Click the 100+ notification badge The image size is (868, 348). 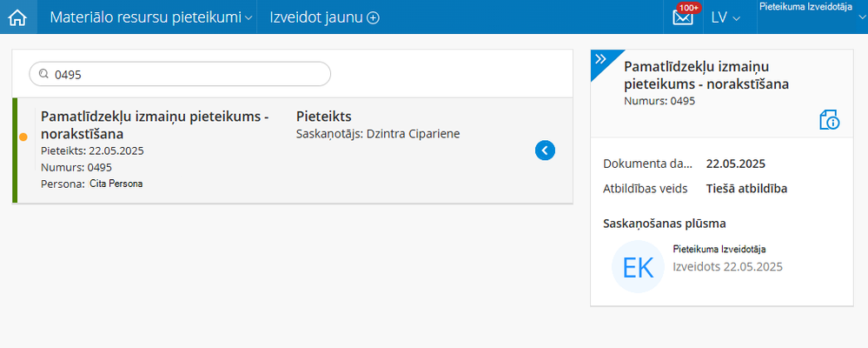(x=689, y=8)
